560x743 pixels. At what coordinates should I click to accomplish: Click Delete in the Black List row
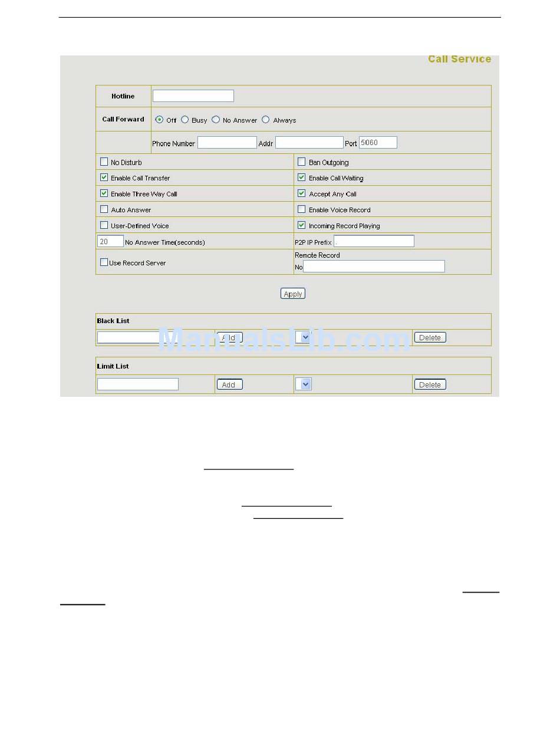pyautogui.click(x=430, y=337)
